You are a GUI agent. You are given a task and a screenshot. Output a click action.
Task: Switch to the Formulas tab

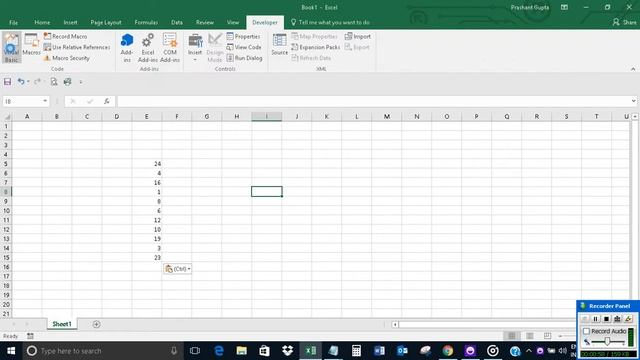coord(146,22)
